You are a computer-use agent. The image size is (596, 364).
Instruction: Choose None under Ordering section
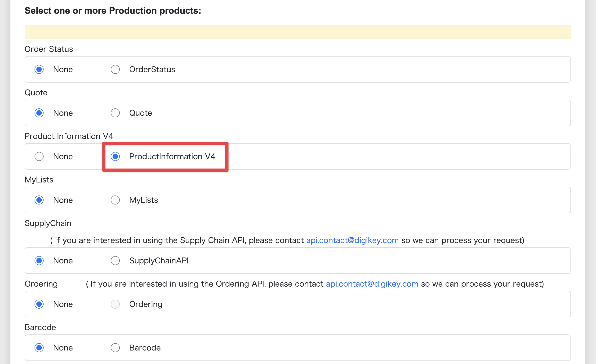39,304
